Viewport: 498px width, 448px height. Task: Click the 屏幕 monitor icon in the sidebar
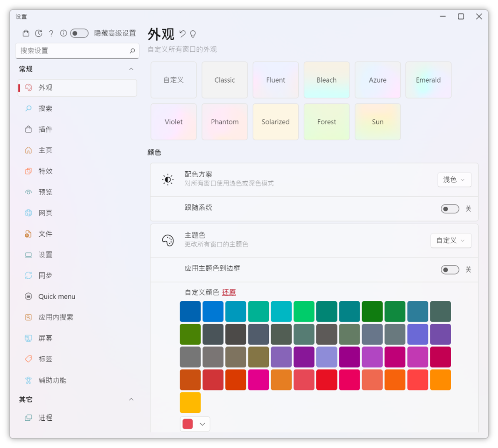28,338
